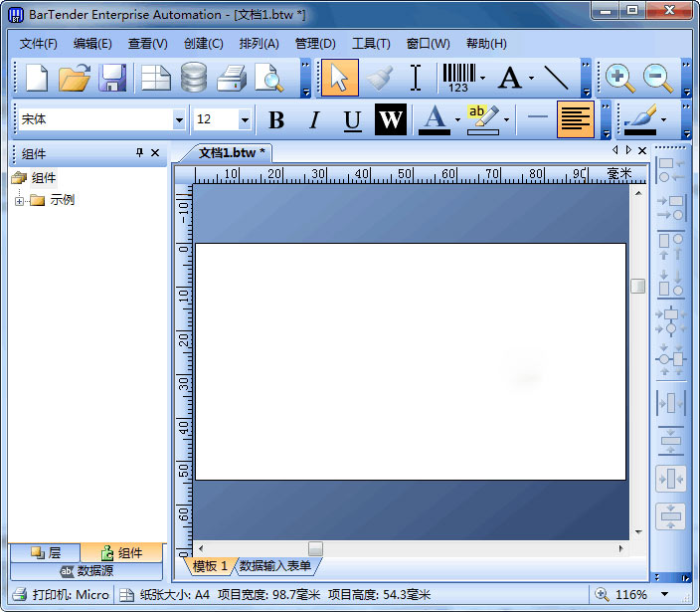Click horizontal scrollbar right arrow
Viewport: 700px width, 612px height.
(x=621, y=548)
